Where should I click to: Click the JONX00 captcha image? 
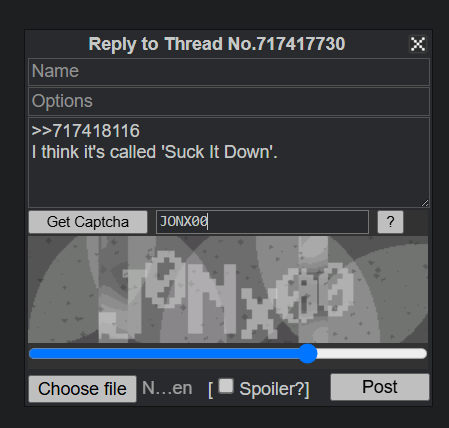point(228,289)
